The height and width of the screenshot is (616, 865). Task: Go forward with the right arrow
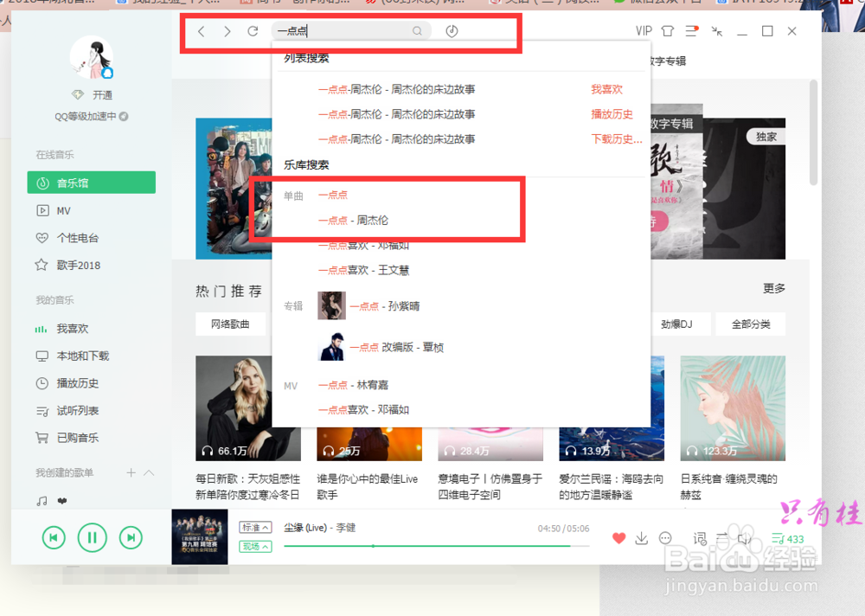(227, 31)
